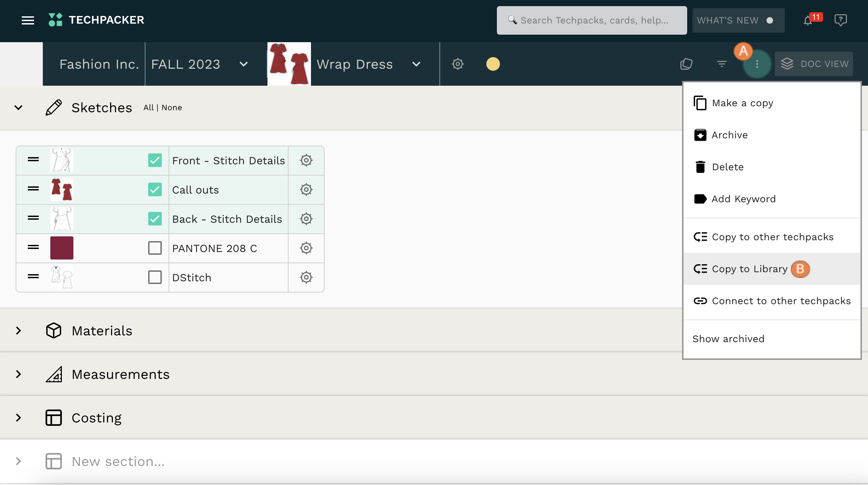Click in the Search Techpacks field

[x=592, y=20]
